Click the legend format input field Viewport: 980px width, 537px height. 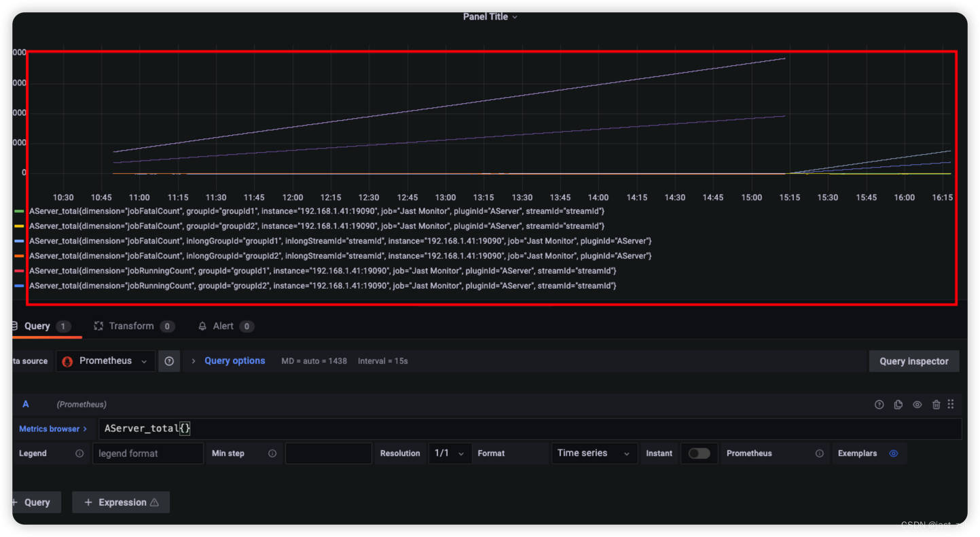(148, 453)
